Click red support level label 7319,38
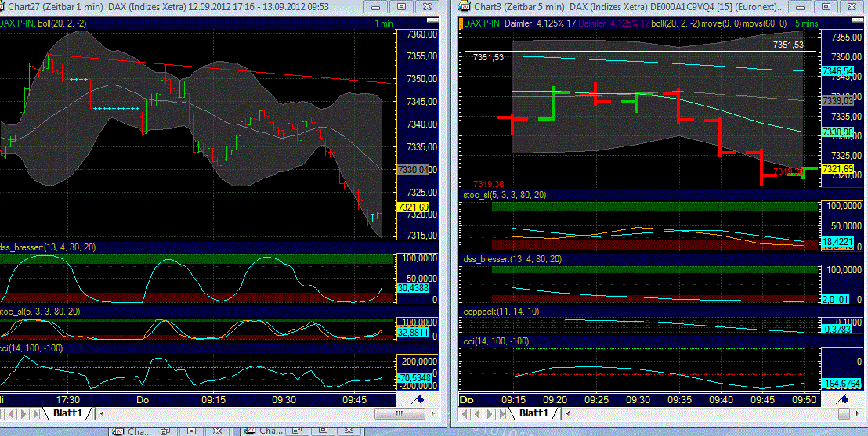The image size is (868, 436). click(489, 184)
